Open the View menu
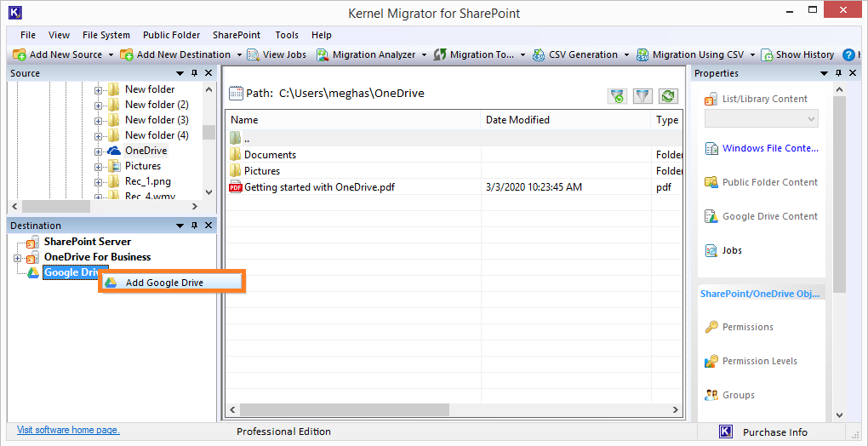 tap(60, 35)
